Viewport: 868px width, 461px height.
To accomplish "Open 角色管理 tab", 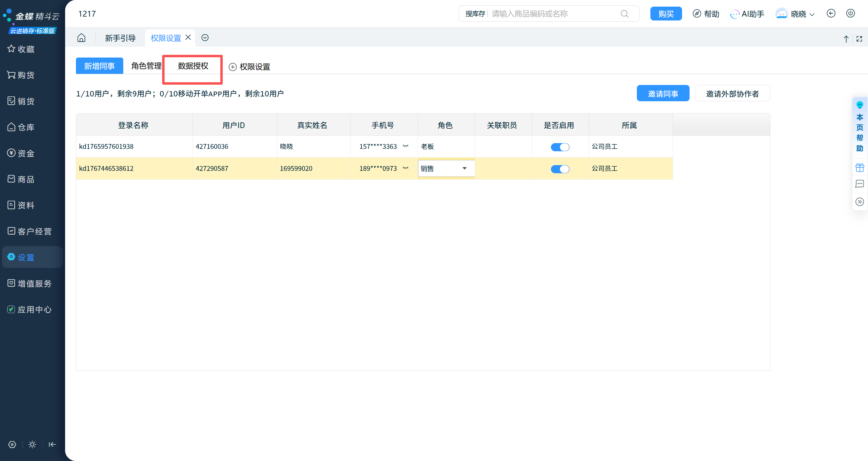I will tap(146, 66).
